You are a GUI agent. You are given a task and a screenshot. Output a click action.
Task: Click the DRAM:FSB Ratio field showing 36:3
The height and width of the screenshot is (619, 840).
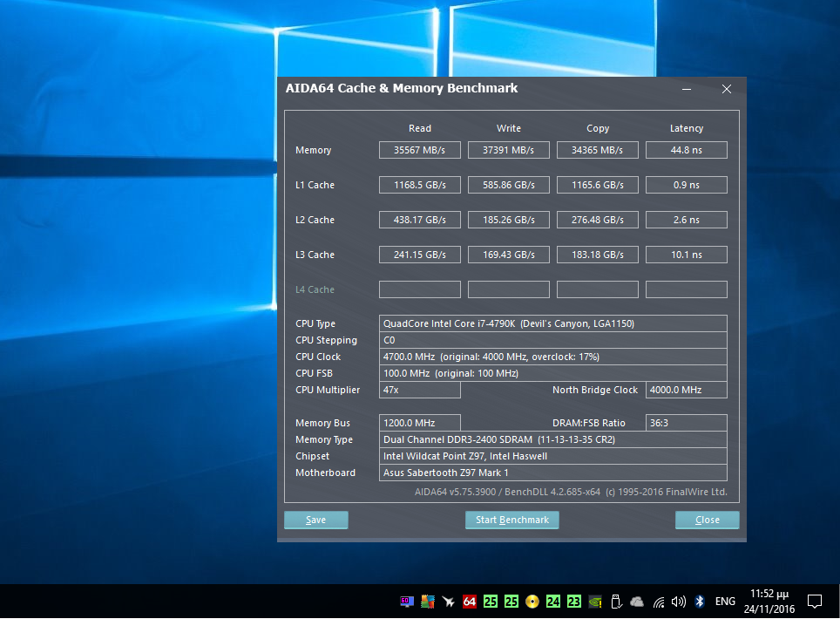[687, 423]
